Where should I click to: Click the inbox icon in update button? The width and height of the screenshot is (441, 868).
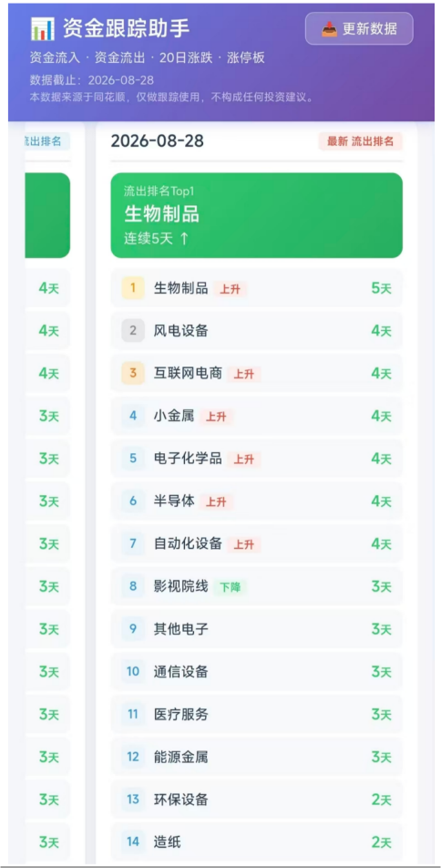point(329,29)
